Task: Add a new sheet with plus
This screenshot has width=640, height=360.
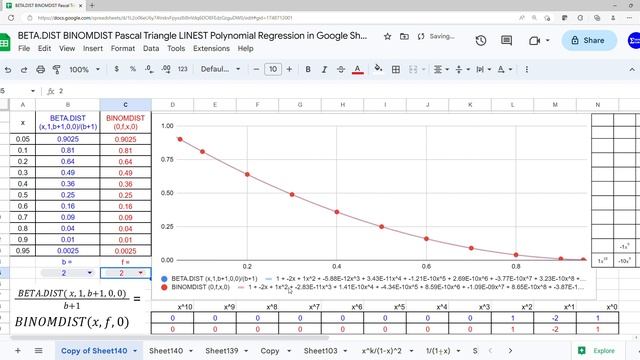Action: 18,351
